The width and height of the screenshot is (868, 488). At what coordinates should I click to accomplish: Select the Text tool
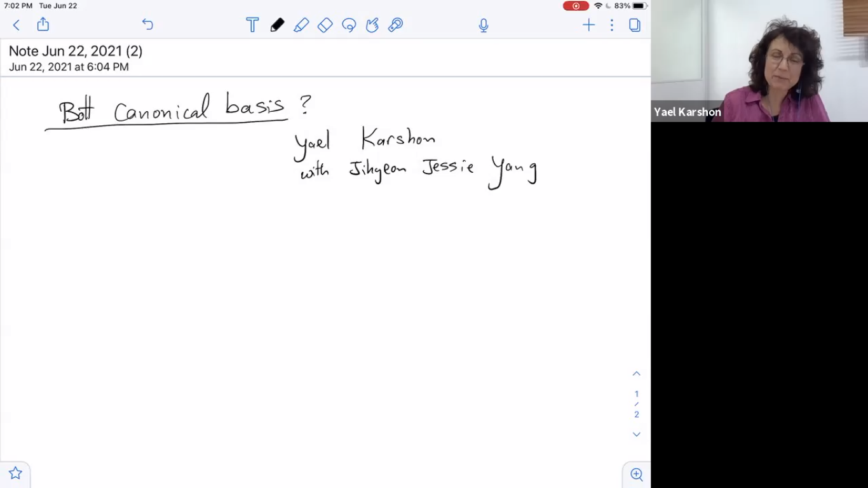[252, 25]
